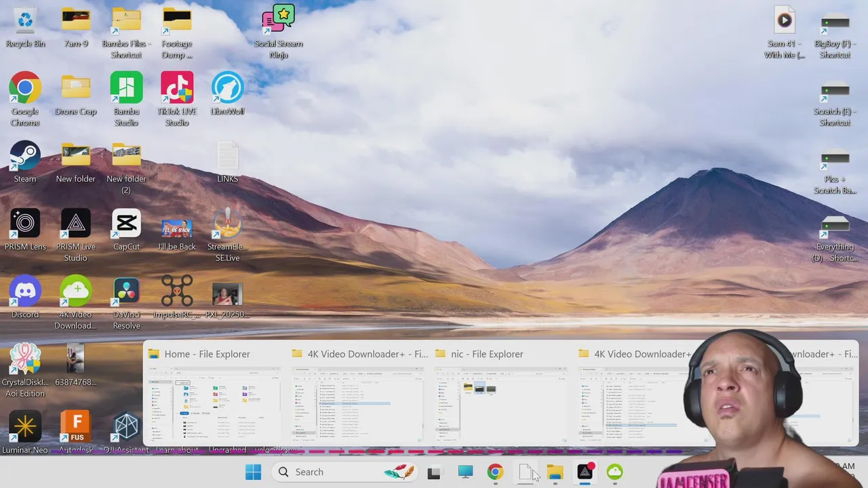Image resolution: width=868 pixels, height=488 pixels.
Task: Launch Social Stream Ninja from desktop
Action: pyautogui.click(x=278, y=33)
